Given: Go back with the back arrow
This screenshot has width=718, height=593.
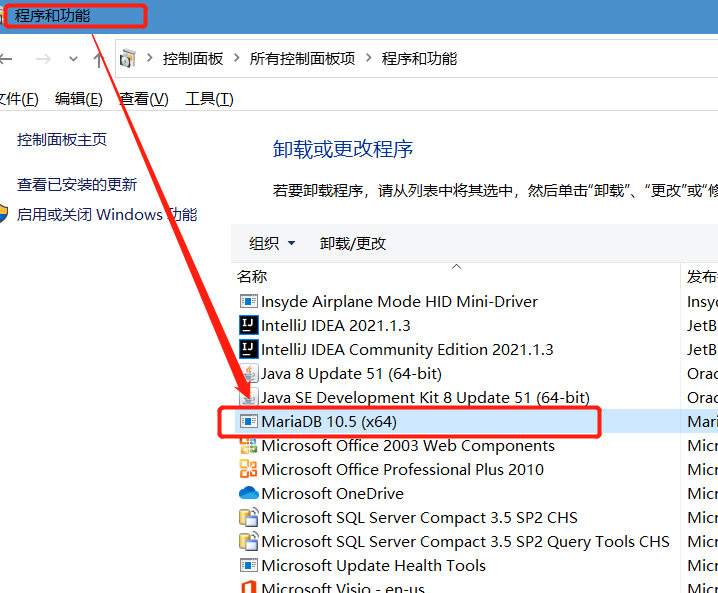Looking at the screenshot, I should (x=5, y=59).
